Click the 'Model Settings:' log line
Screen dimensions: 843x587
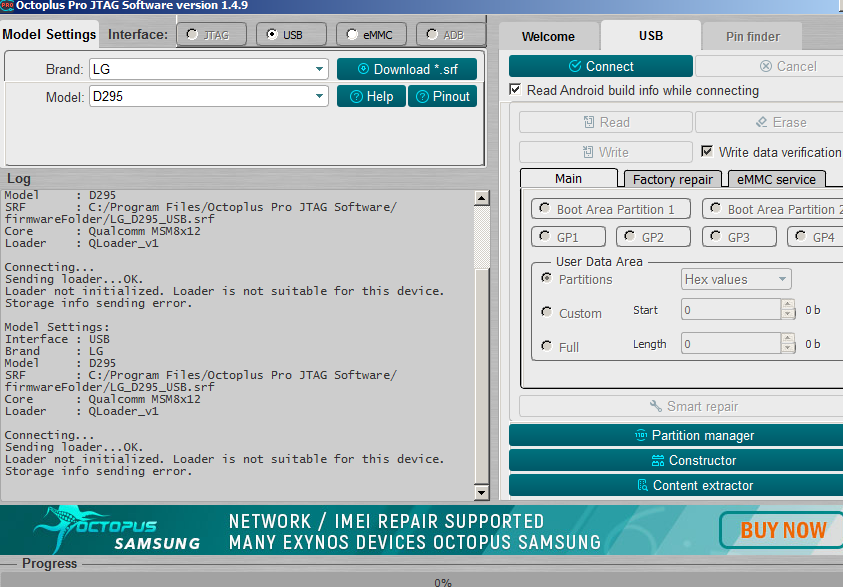57,327
